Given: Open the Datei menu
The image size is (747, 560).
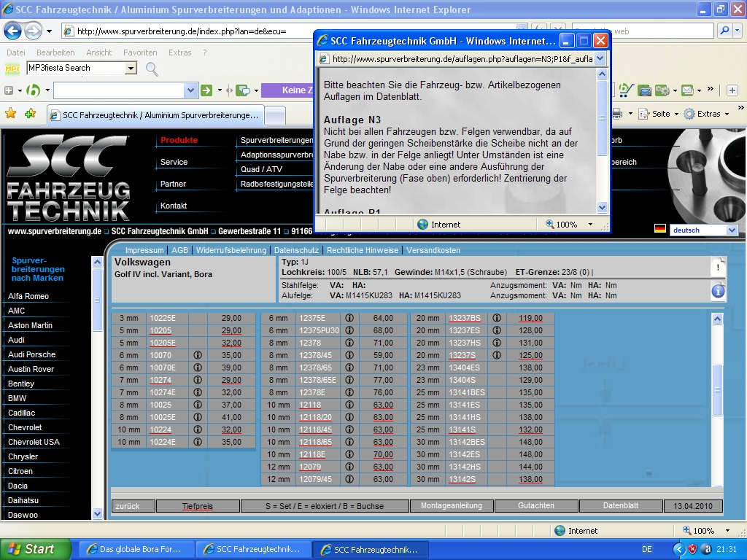Looking at the screenshot, I should (x=16, y=52).
